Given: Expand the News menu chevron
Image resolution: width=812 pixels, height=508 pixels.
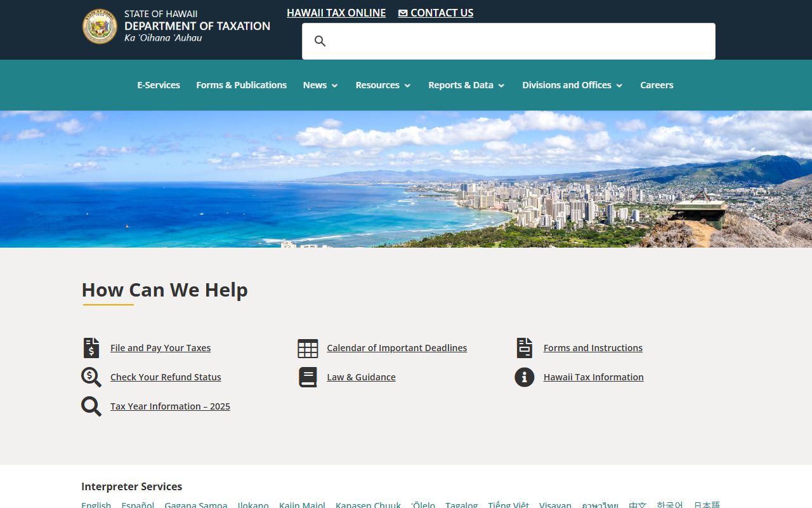Looking at the screenshot, I should [335, 86].
